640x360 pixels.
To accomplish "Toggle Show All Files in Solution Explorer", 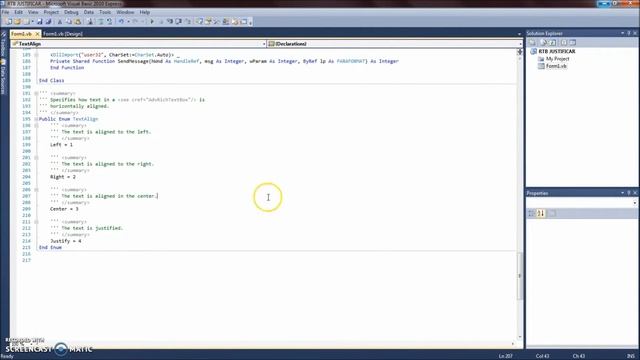I will [542, 42].
